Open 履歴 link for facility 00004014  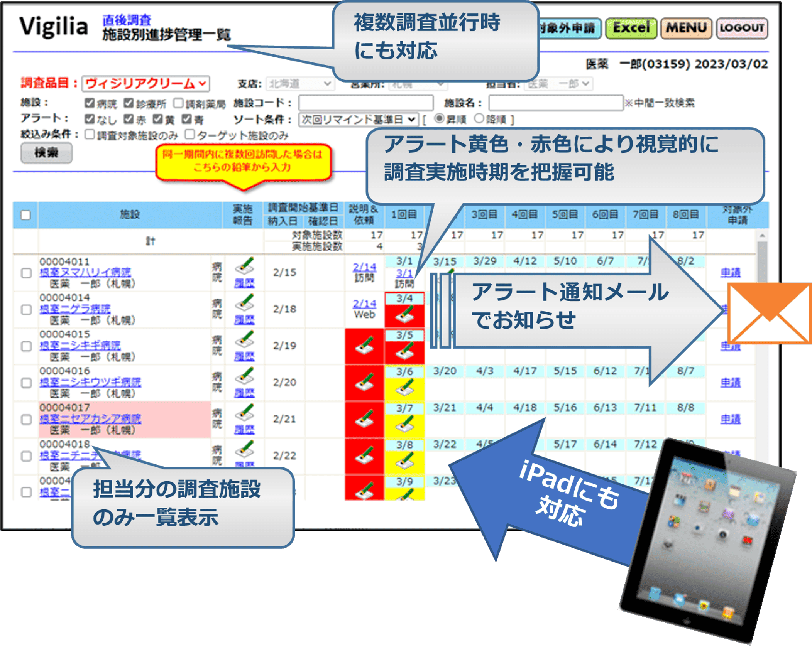coord(244,320)
